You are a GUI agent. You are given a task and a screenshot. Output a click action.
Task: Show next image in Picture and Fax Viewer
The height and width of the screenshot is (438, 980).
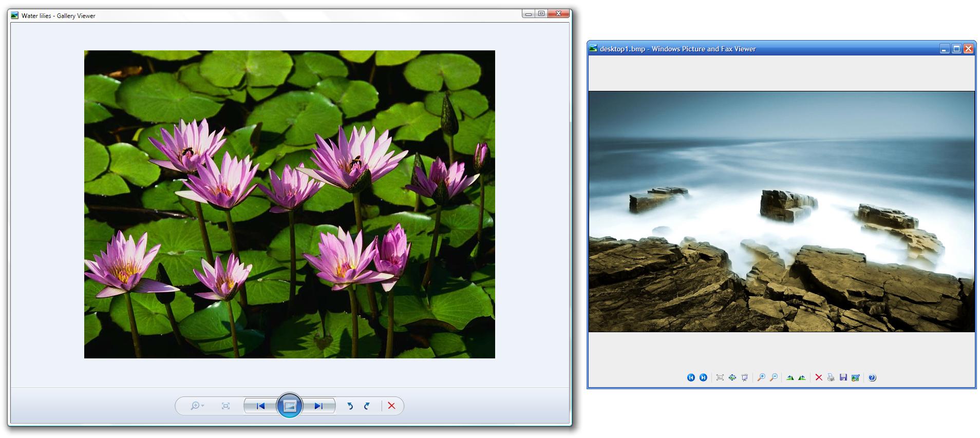click(x=703, y=377)
